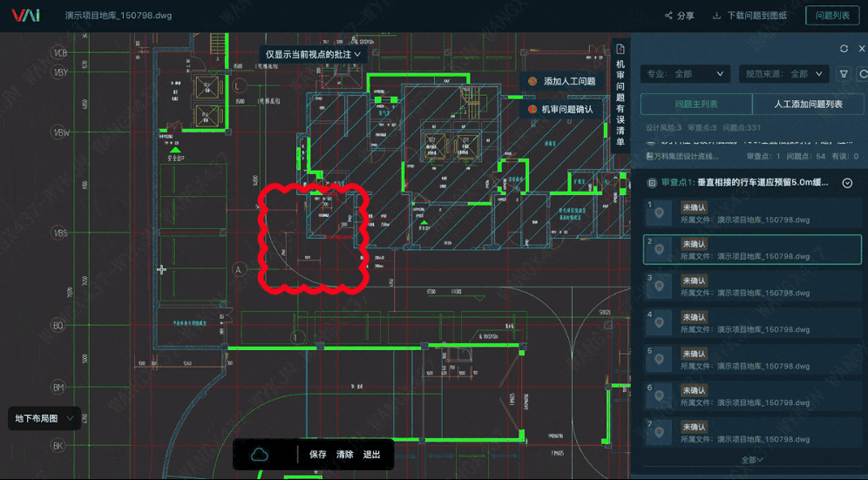Open 仅显示当前视点的批注 dropdown
Image resolution: width=868 pixels, height=480 pixels.
[x=313, y=55]
